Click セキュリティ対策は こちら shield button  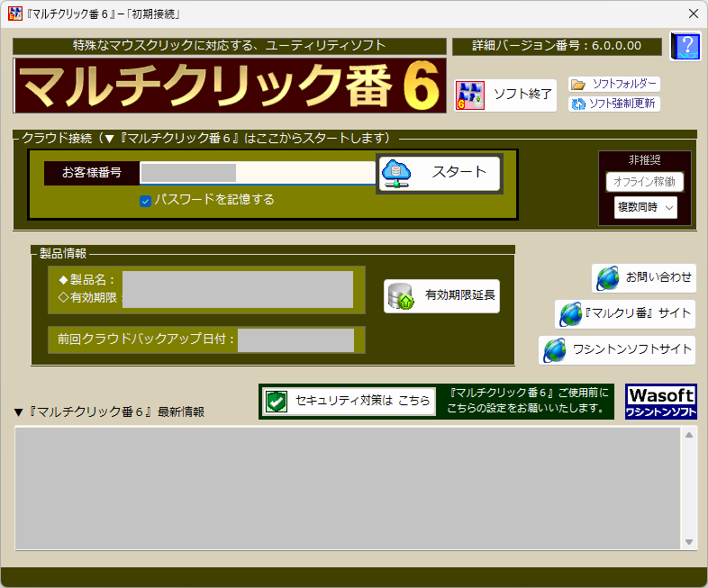pos(349,402)
